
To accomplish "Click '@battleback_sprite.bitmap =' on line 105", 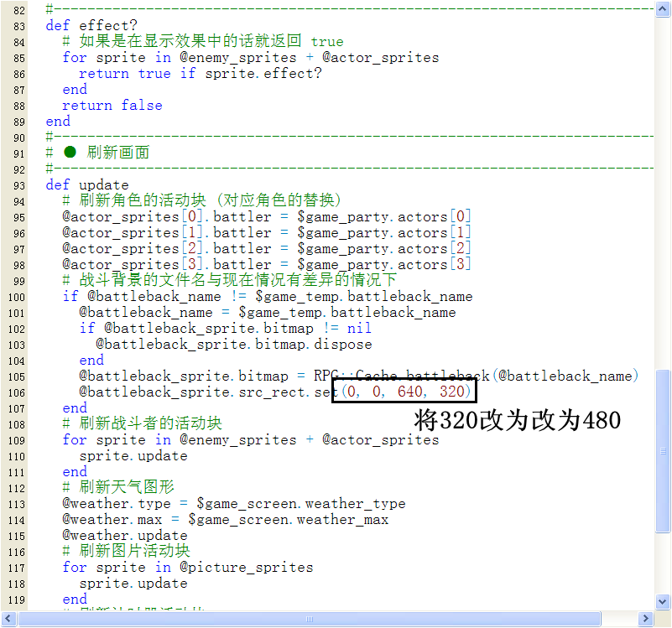I will [192, 376].
